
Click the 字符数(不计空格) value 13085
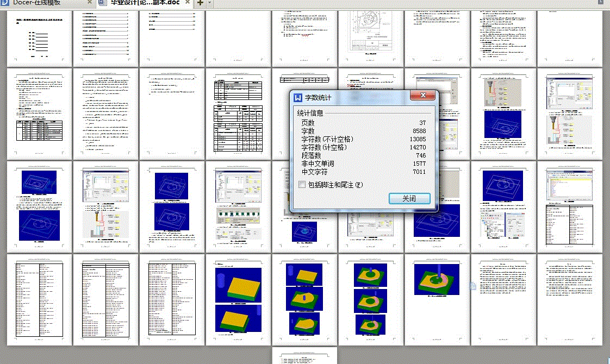(418, 139)
